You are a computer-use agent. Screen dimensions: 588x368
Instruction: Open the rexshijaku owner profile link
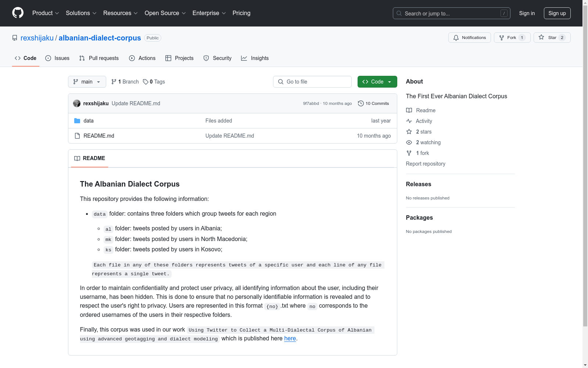[37, 38]
